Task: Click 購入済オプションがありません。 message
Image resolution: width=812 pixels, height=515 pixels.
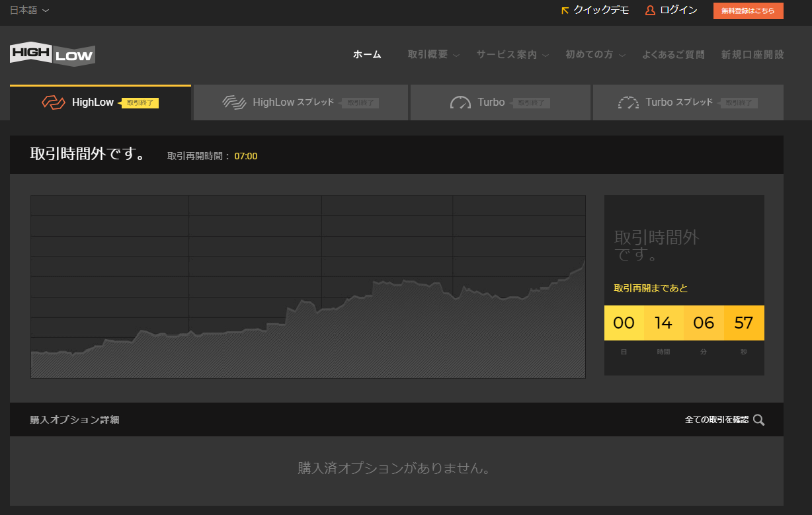Action: [396, 469]
